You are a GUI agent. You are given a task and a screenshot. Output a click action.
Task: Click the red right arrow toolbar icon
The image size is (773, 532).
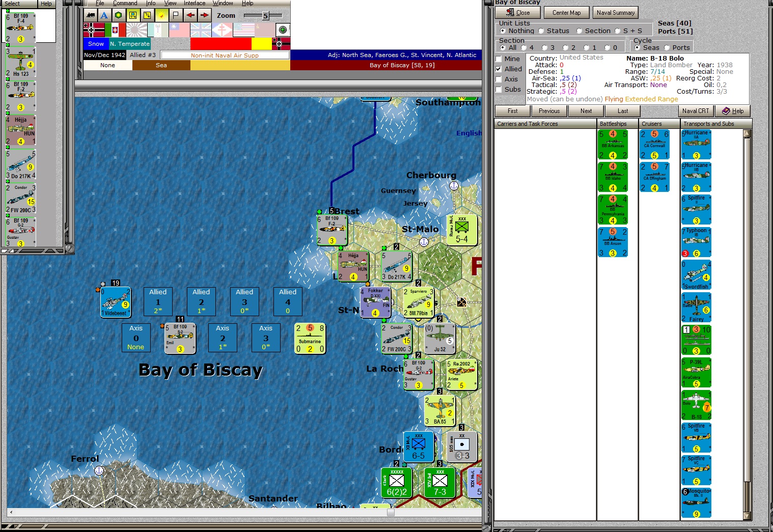(204, 15)
